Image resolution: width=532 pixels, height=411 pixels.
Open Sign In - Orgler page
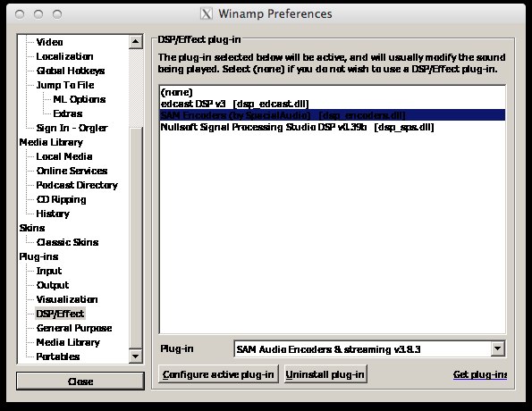[x=72, y=128]
